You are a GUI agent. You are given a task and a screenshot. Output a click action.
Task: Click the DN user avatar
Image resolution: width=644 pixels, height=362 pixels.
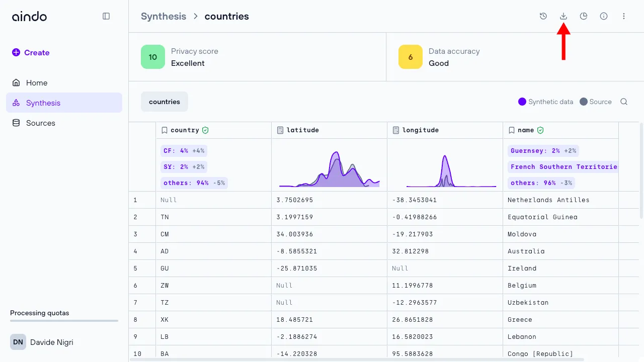coord(18,342)
